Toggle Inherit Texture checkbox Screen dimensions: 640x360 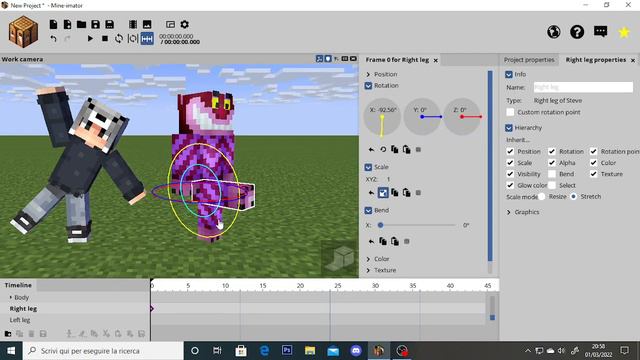click(593, 174)
